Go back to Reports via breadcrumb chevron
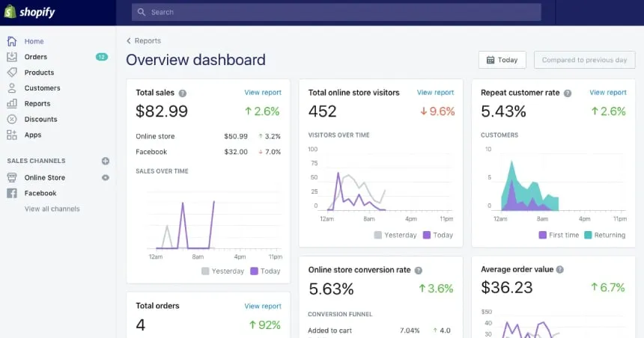644x338 pixels. (x=129, y=41)
